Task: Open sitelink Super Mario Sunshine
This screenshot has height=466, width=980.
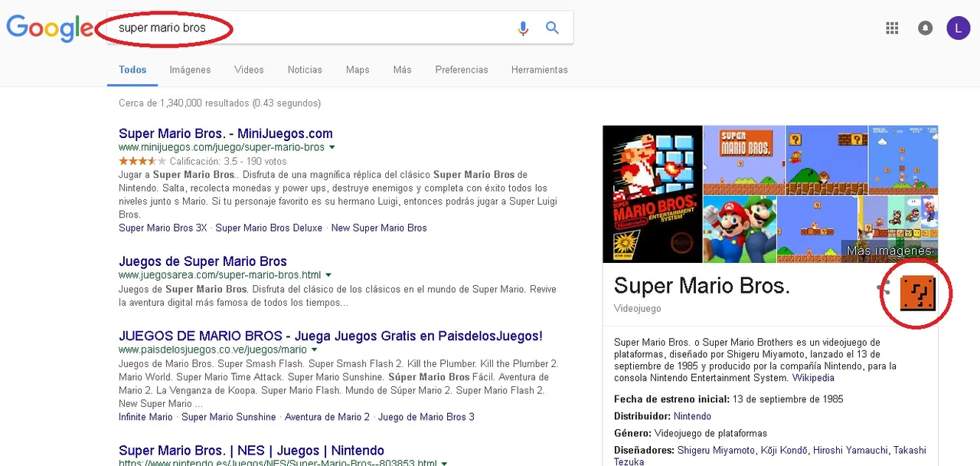Action: [x=228, y=417]
